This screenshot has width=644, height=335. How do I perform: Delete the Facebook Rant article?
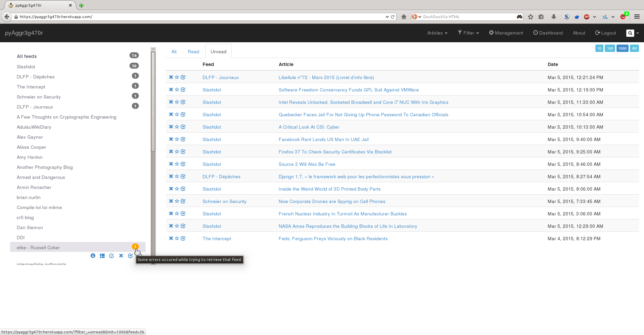click(x=171, y=139)
